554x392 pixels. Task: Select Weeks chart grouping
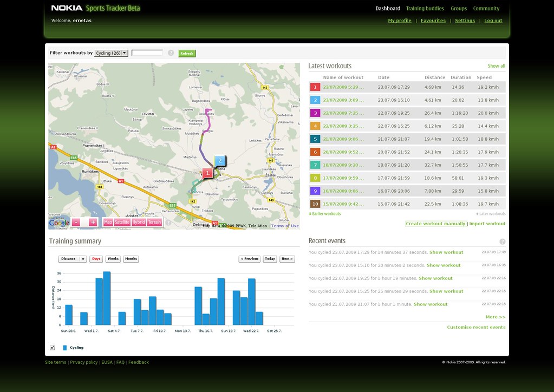(113, 259)
